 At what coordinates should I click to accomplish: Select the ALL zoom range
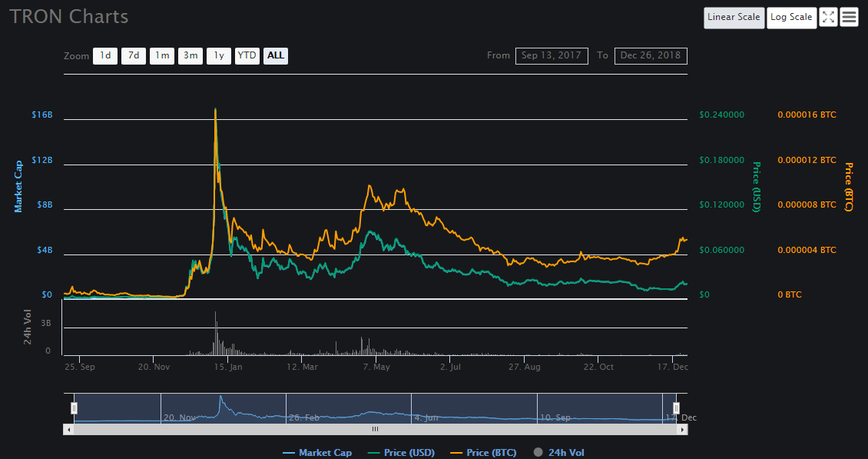(276, 55)
